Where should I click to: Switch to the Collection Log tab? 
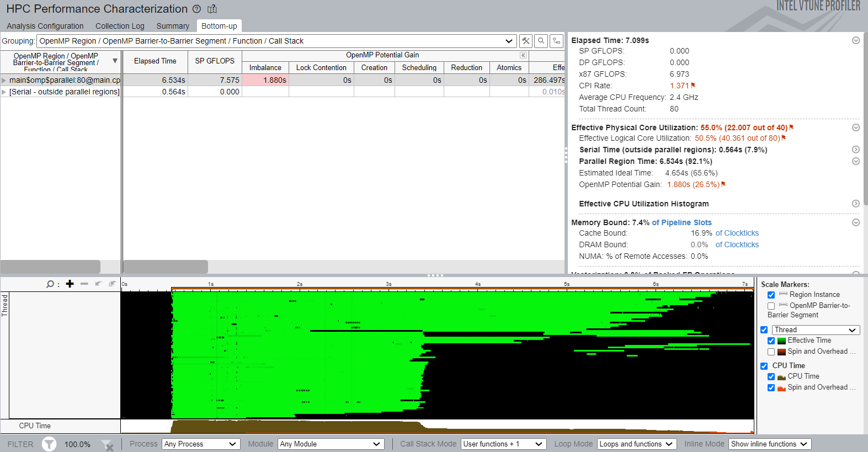click(120, 26)
